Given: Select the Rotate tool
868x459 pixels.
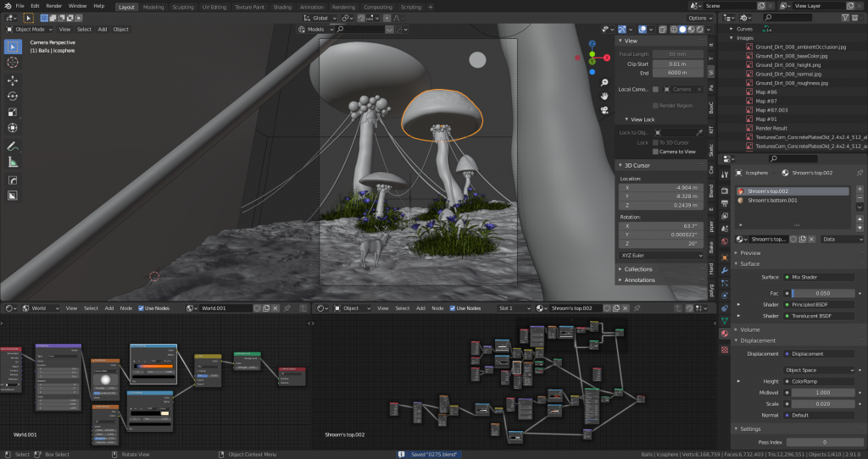Looking at the screenshot, I should 12,97.
